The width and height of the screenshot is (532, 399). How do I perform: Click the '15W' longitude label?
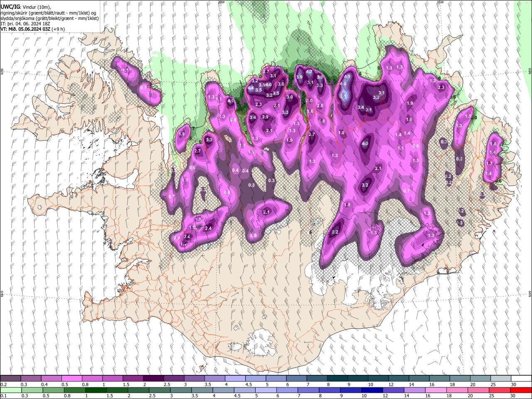coord(440,2)
